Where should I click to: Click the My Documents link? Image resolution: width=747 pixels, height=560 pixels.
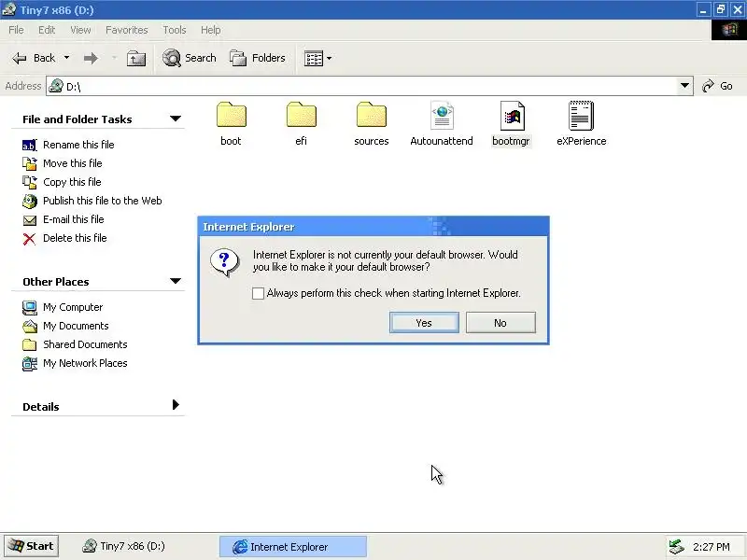(x=76, y=326)
